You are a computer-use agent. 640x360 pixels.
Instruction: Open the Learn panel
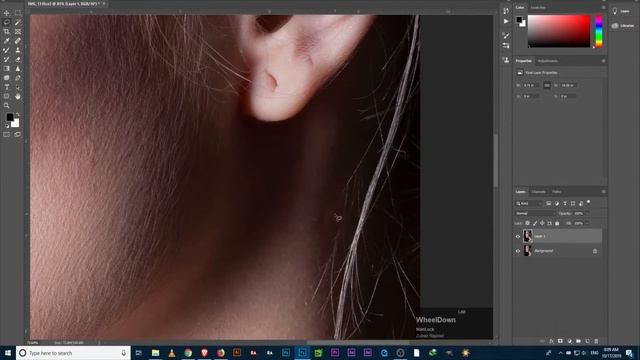[621, 11]
